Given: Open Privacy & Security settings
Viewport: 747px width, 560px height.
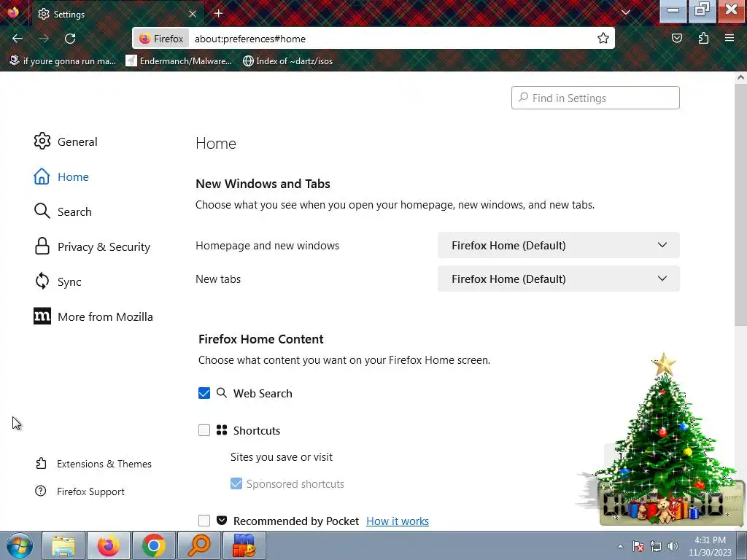Looking at the screenshot, I should pyautogui.click(x=92, y=246).
